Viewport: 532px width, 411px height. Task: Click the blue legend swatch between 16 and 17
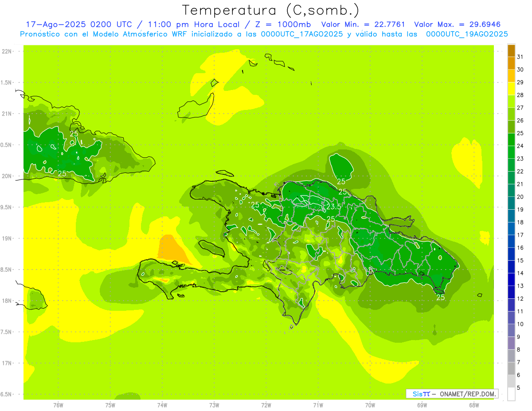[511, 241]
